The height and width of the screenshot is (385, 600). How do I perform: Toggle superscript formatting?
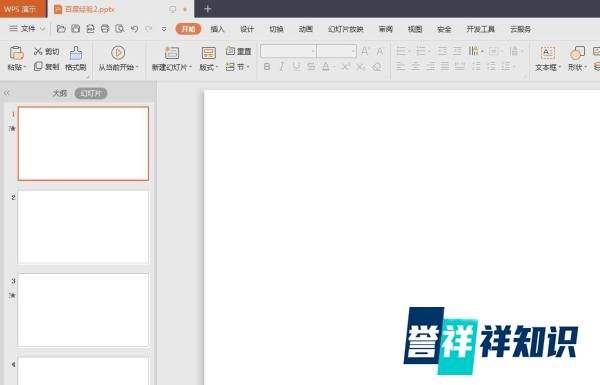coord(346,67)
